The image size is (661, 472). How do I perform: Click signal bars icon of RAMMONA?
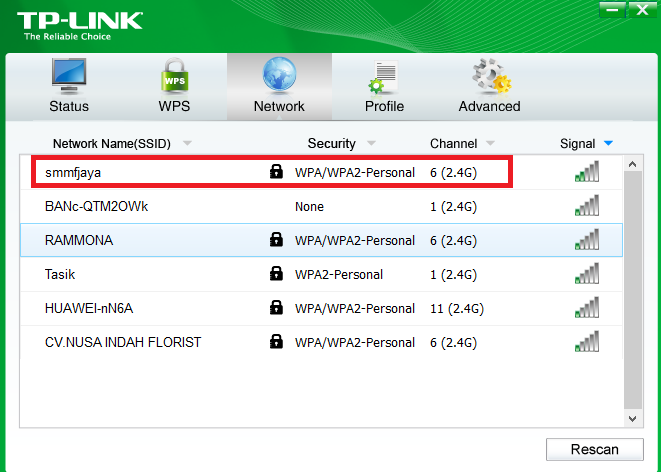coord(587,240)
